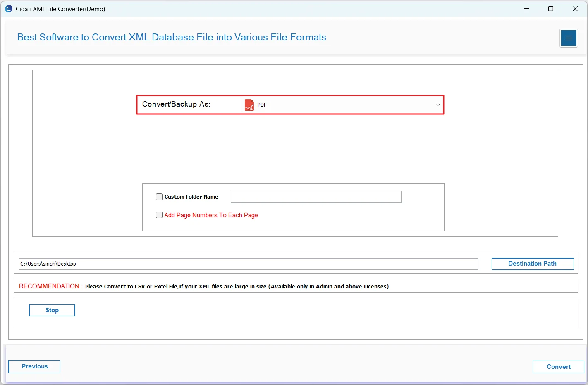Image resolution: width=588 pixels, height=385 pixels.
Task: Minimize the Cigati XML File Converter window
Action: tap(527, 9)
